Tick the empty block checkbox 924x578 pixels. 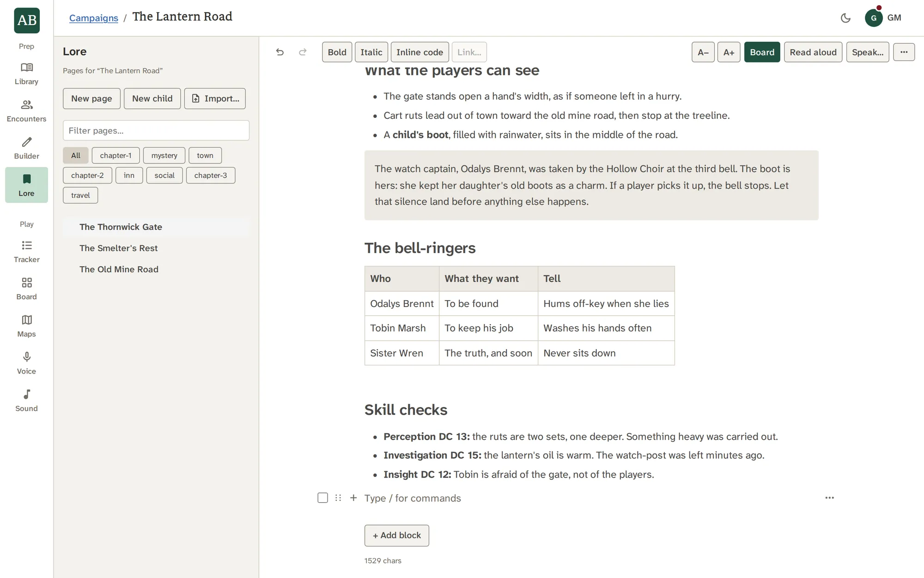pyautogui.click(x=322, y=498)
